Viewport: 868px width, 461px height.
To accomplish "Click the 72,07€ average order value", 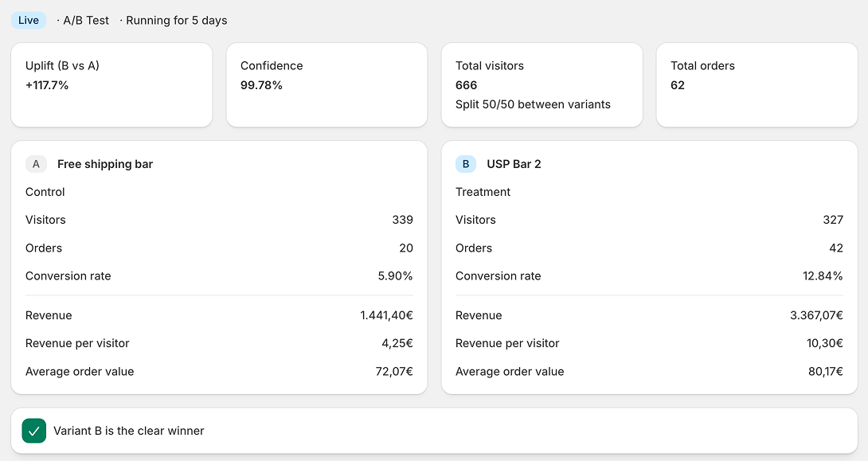I will 394,371.
